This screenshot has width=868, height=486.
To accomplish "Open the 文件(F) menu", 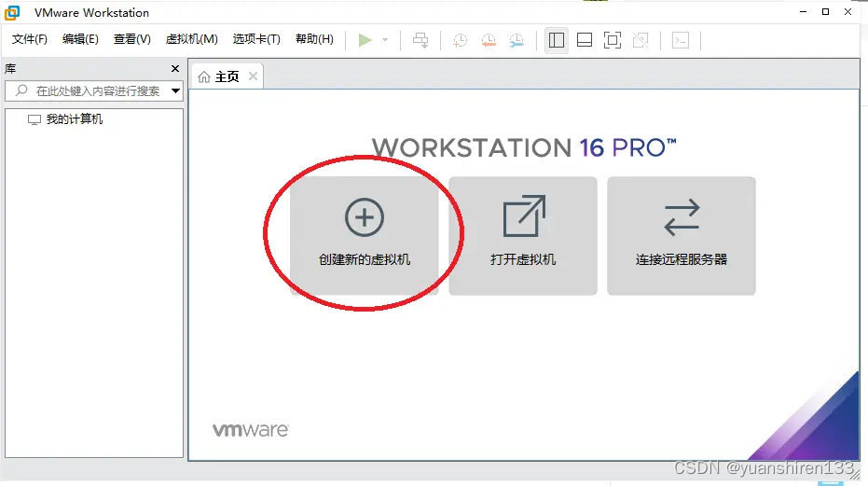I will click(30, 39).
